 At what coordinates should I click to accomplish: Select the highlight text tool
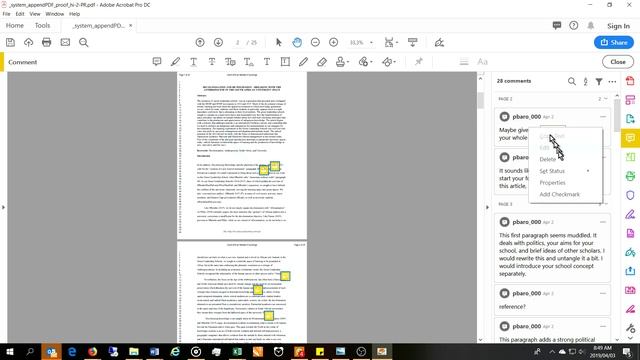[x=176, y=62]
